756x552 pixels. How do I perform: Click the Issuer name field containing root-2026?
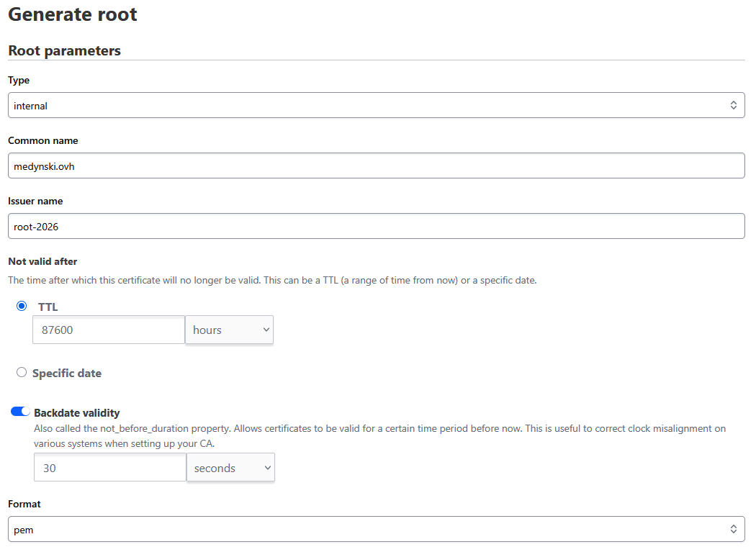coord(376,226)
